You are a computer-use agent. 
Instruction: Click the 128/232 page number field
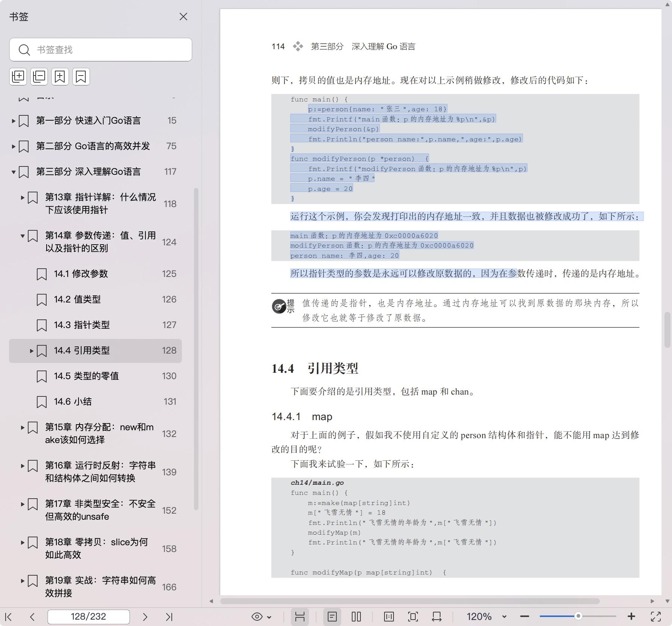coord(89,617)
